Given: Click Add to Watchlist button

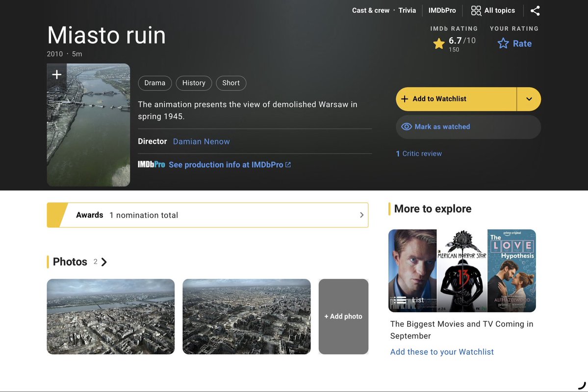Looking at the screenshot, I should (456, 99).
